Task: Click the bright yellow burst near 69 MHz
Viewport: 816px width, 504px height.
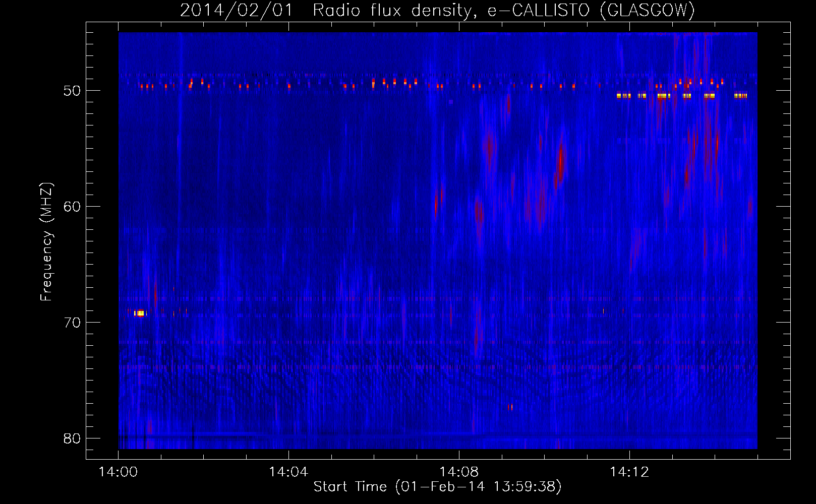Action: [x=140, y=313]
